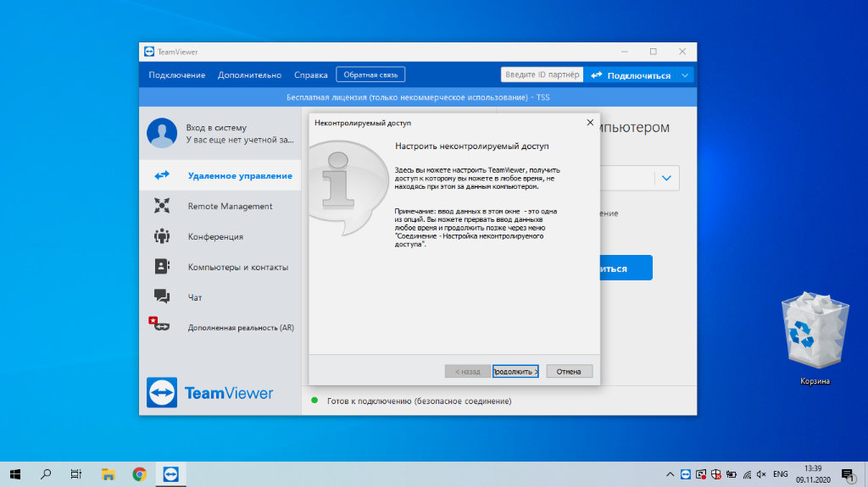
Task: Open Компьютеры и контакты address book icon
Action: coord(162,267)
